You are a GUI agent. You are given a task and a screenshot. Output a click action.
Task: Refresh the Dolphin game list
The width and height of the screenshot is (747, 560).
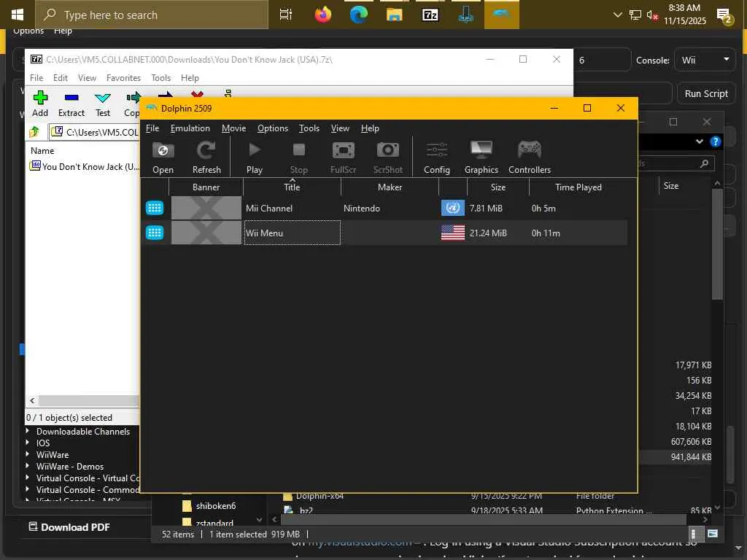(206, 157)
